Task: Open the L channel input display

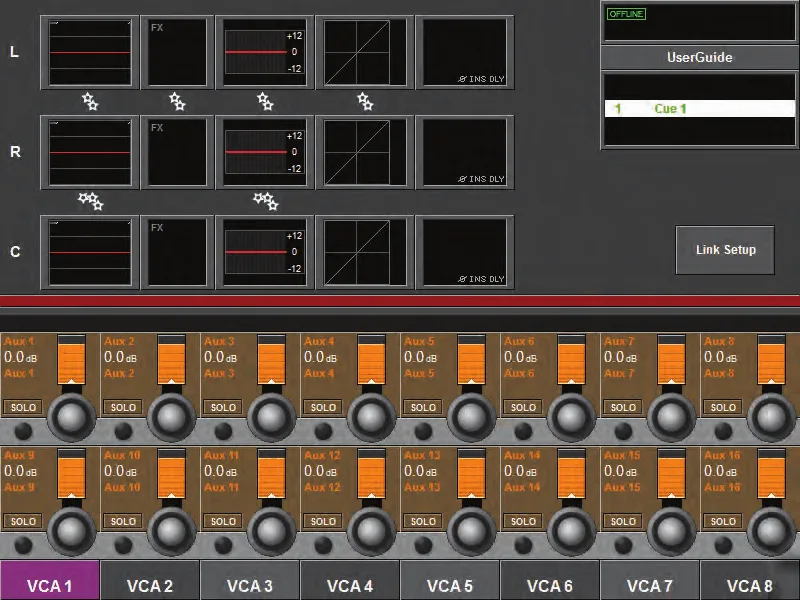Action: tap(90, 52)
